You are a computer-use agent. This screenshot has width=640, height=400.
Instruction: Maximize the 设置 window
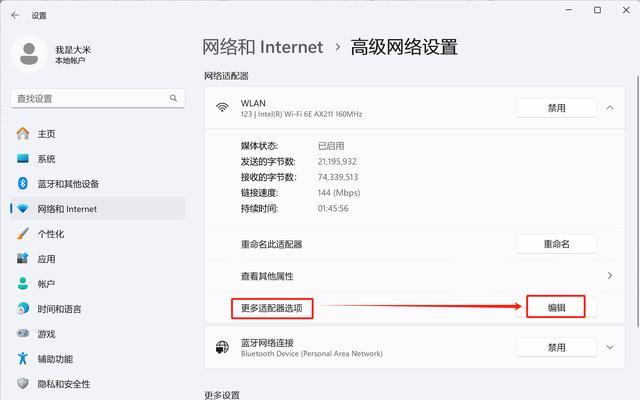[x=598, y=10]
